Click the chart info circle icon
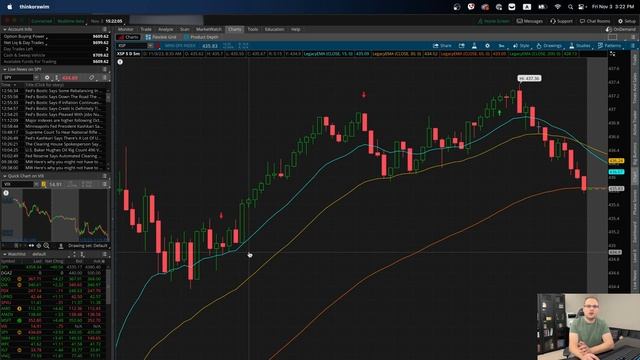 (x=120, y=62)
